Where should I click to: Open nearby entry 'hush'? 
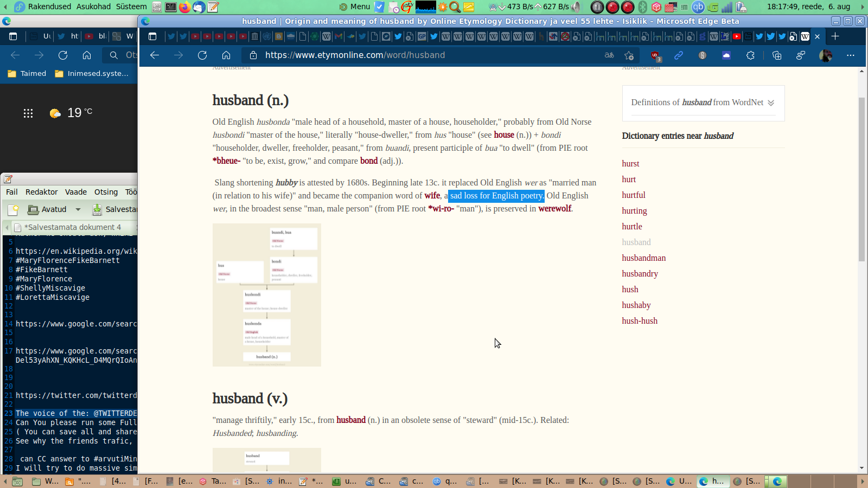(x=630, y=290)
